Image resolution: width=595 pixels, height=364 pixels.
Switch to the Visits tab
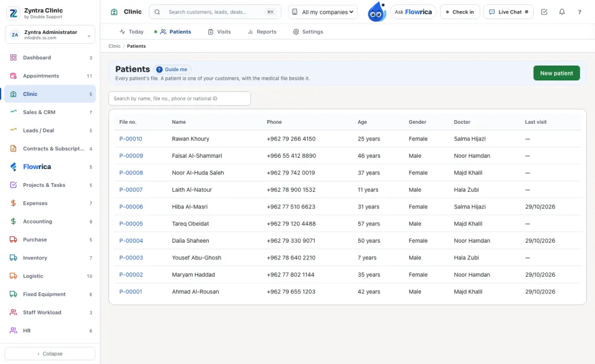click(x=219, y=32)
